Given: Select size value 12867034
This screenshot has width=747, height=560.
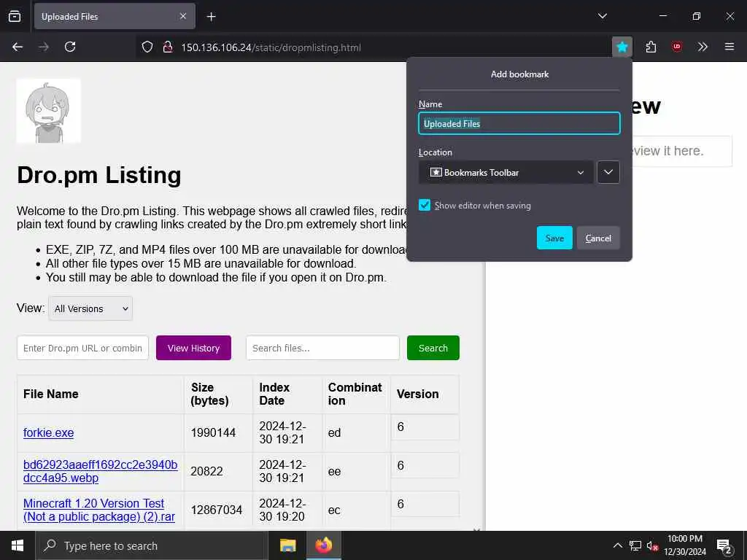Looking at the screenshot, I should tap(216, 510).
